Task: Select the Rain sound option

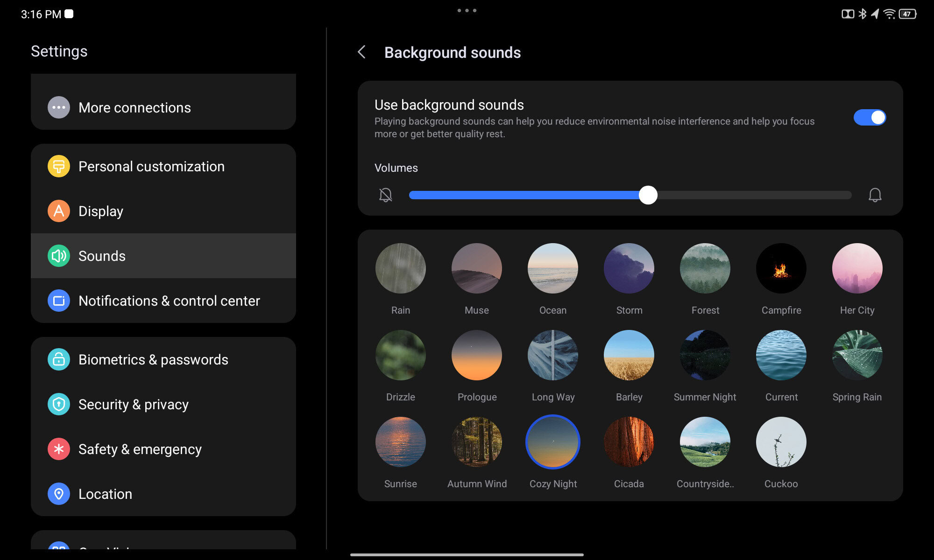Action: coord(400,268)
